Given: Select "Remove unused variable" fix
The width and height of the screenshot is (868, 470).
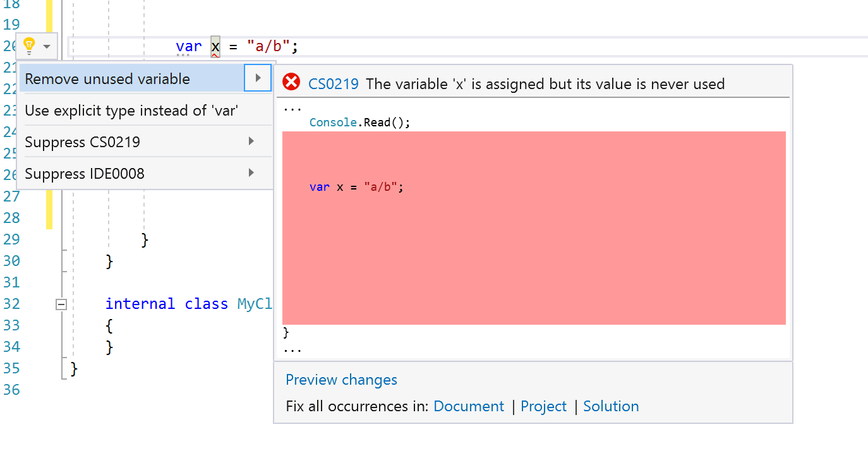Looking at the screenshot, I should pyautogui.click(x=106, y=78).
